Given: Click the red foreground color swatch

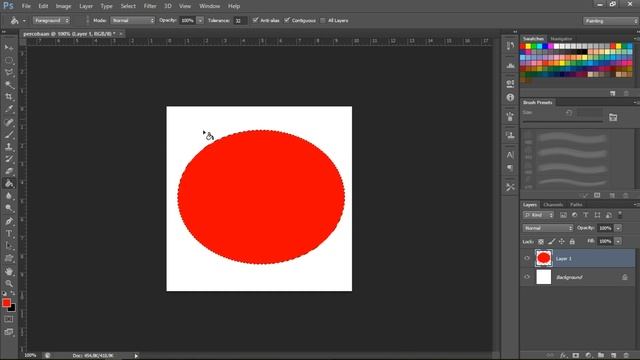Looking at the screenshot, I should tap(6, 302).
